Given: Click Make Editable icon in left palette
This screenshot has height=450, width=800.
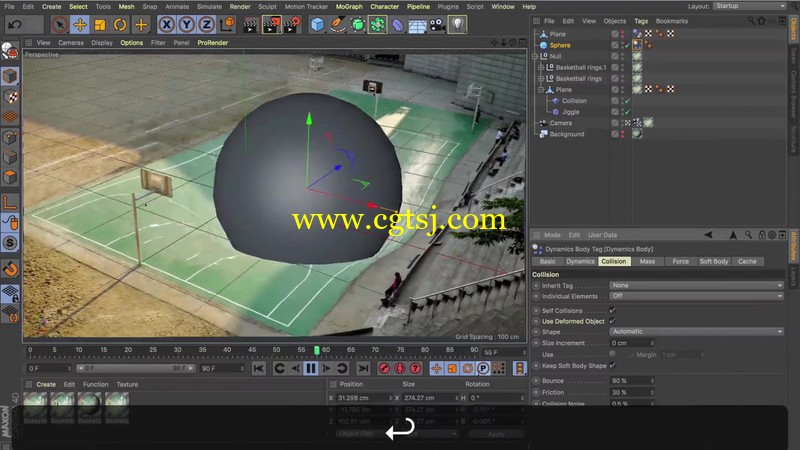Looking at the screenshot, I should [x=10, y=51].
